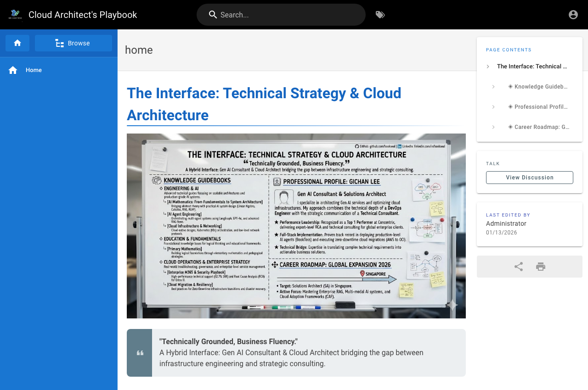
Task: Click the PAGE CONTENTS label
Action: pyautogui.click(x=509, y=50)
